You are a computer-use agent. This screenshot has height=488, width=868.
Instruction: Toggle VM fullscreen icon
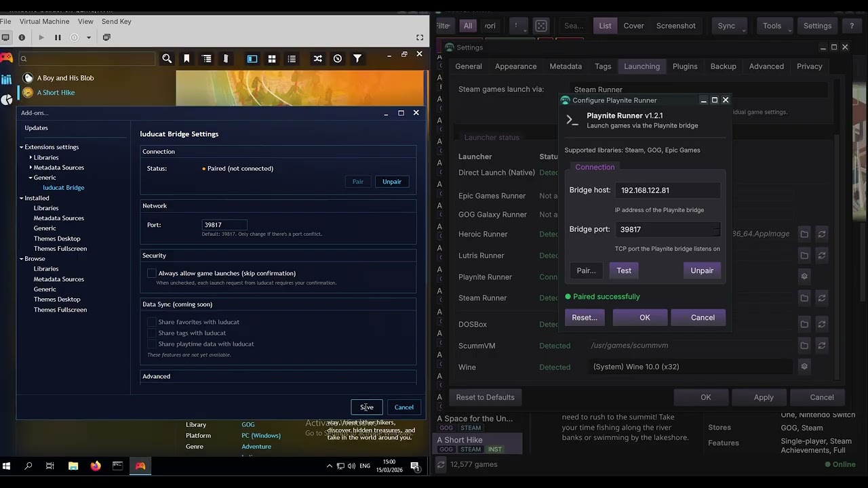click(420, 37)
